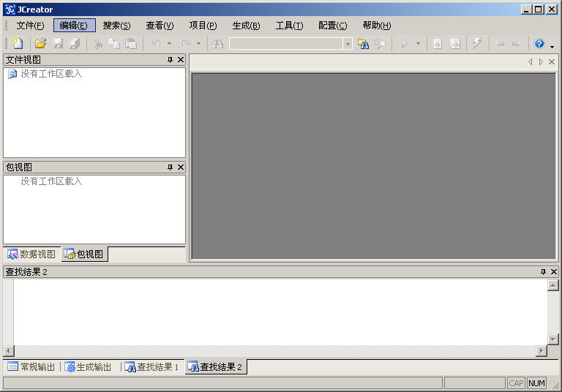Open toolbar options arrow next to Help
The image size is (562, 392).
(x=552, y=46)
